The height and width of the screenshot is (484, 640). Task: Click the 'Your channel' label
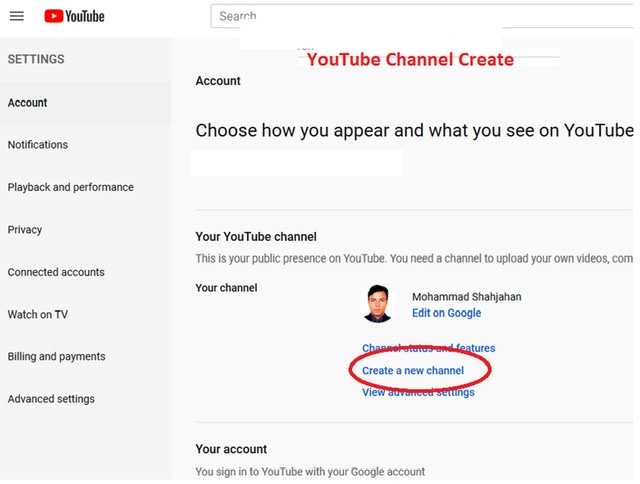tap(226, 288)
